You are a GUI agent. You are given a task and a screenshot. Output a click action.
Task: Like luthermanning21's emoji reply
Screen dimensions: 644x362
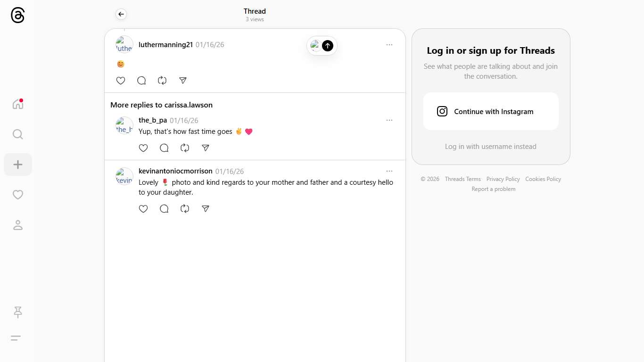pos(121,81)
